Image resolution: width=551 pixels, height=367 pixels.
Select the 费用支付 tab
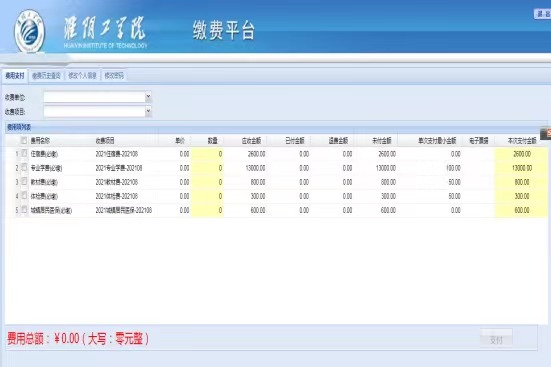pyautogui.click(x=15, y=76)
